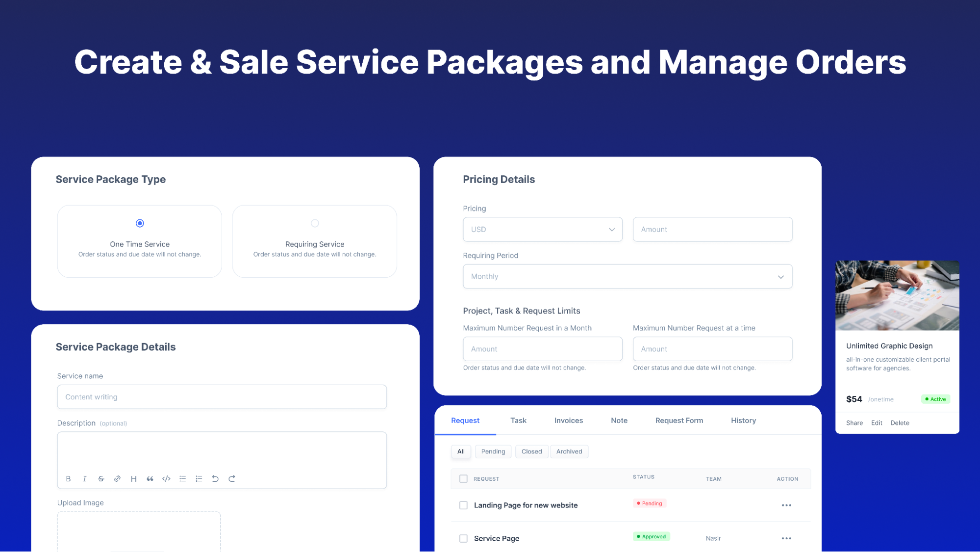The width and height of the screenshot is (980, 552).
Task: Select the One Time Service radio option
Action: pyautogui.click(x=140, y=223)
